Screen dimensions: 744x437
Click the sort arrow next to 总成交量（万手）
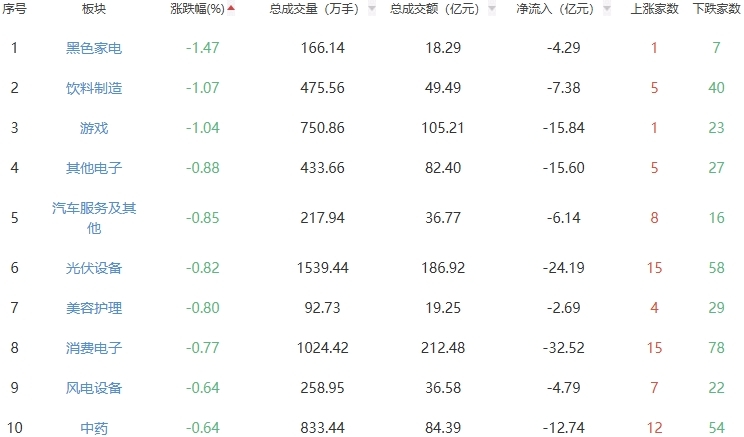pos(372,9)
